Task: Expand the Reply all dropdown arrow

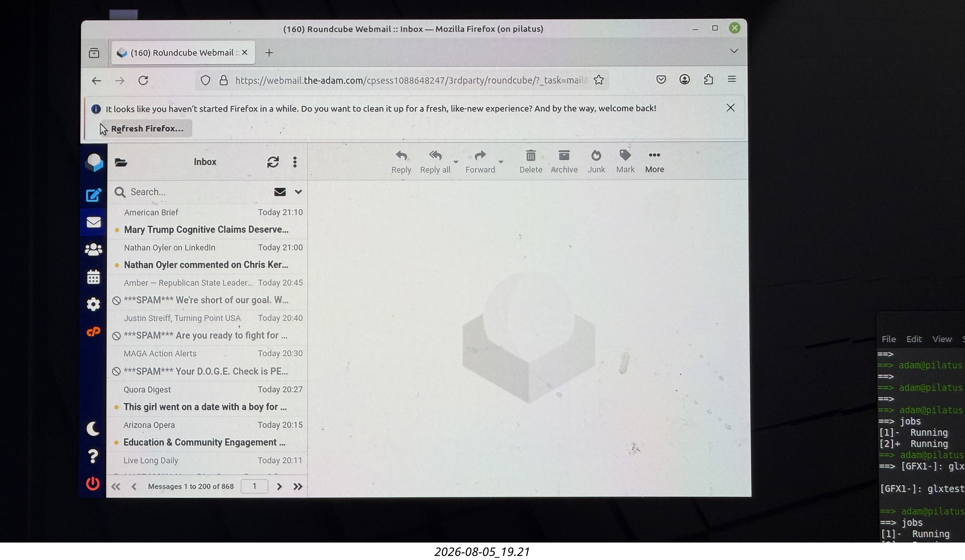Action: click(x=456, y=162)
